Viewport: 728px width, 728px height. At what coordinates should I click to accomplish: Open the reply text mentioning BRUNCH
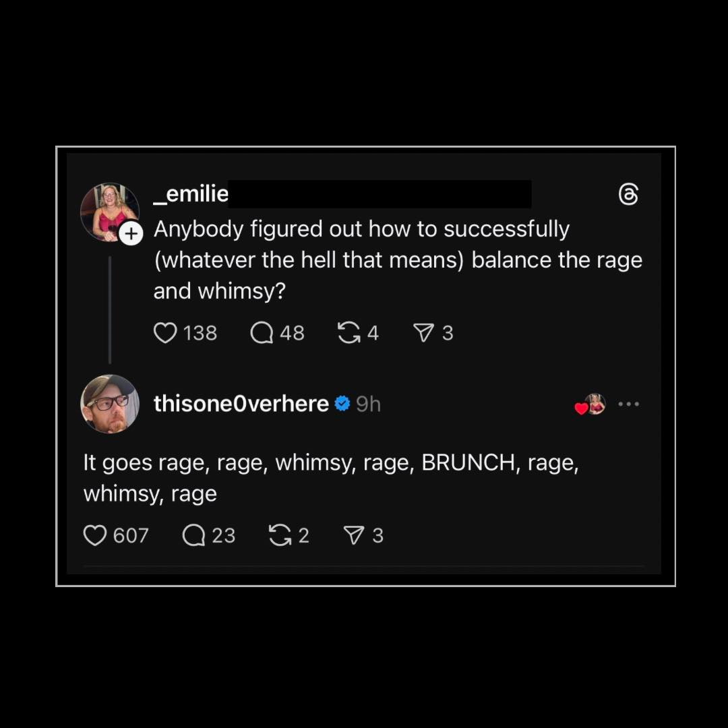tap(330, 479)
